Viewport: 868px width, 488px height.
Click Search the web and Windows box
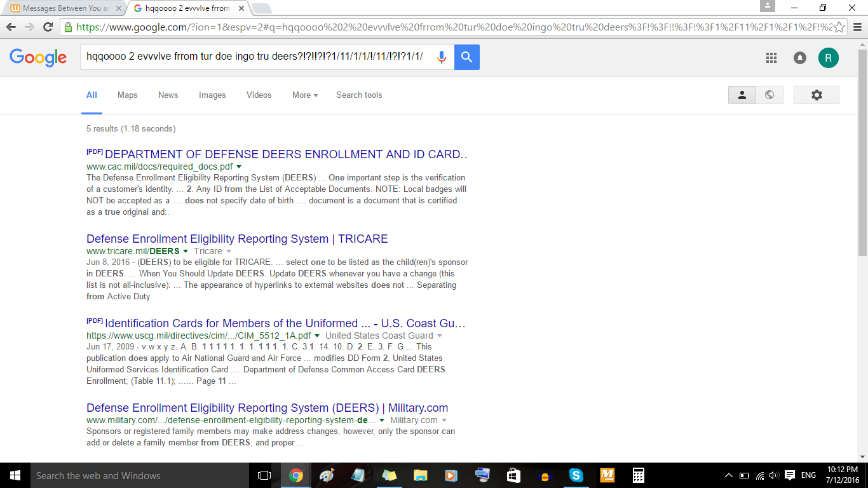click(x=140, y=475)
